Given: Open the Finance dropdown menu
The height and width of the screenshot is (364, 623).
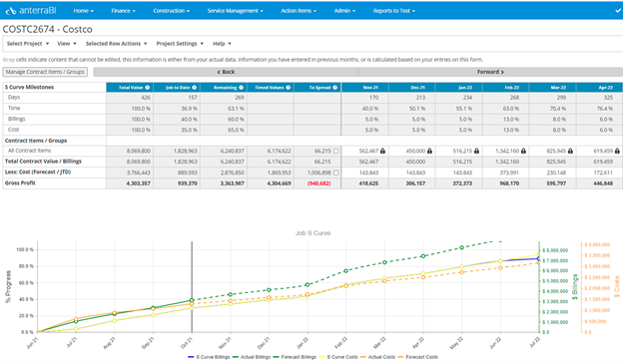Looking at the screenshot, I should (123, 11).
